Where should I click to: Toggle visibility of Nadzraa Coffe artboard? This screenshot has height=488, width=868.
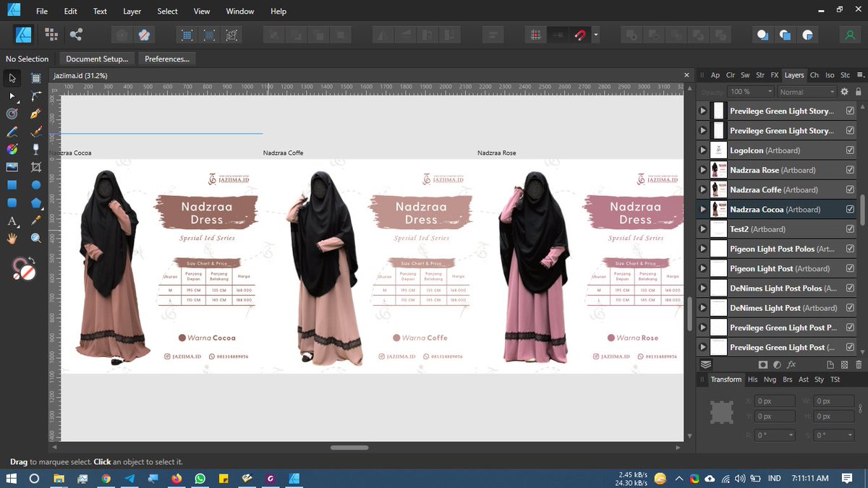click(x=850, y=189)
